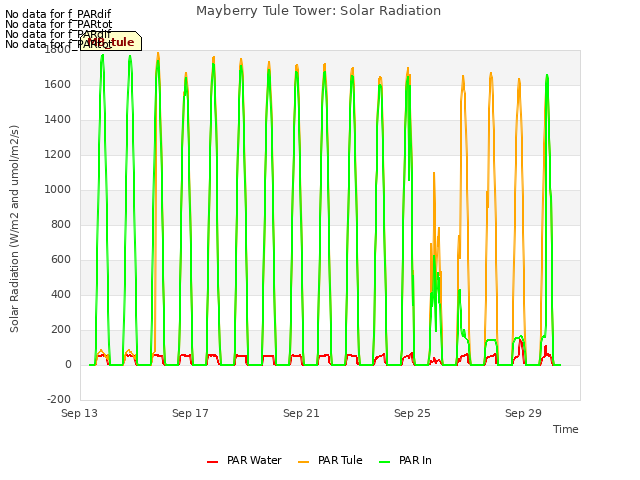The height and width of the screenshot is (480, 640).
Task: Click the Time axis title
Action: click(x=566, y=429)
